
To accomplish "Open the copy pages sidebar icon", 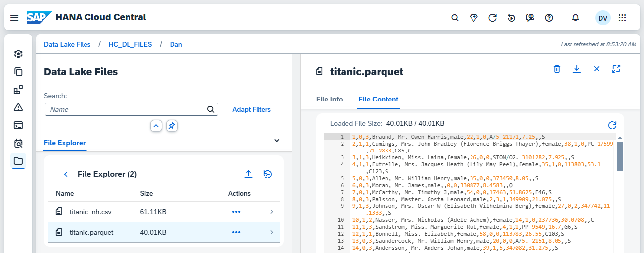I will [18, 72].
